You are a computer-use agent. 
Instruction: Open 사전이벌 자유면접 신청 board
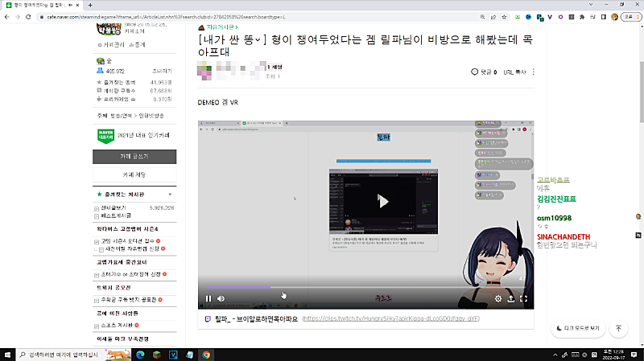pos(132,248)
